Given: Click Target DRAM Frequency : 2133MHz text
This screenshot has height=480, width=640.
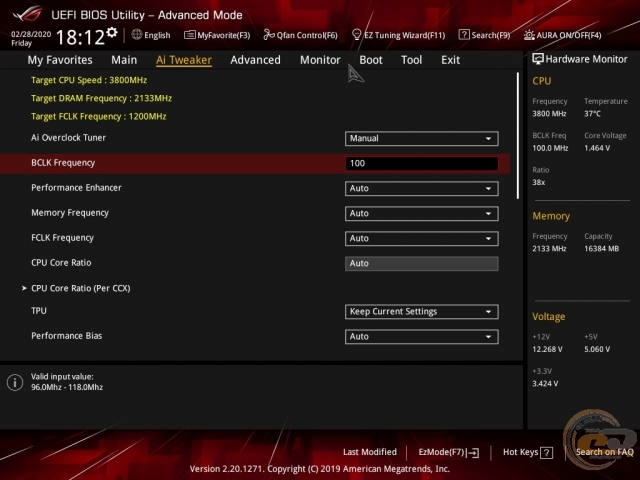Looking at the screenshot, I should point(102,98).
